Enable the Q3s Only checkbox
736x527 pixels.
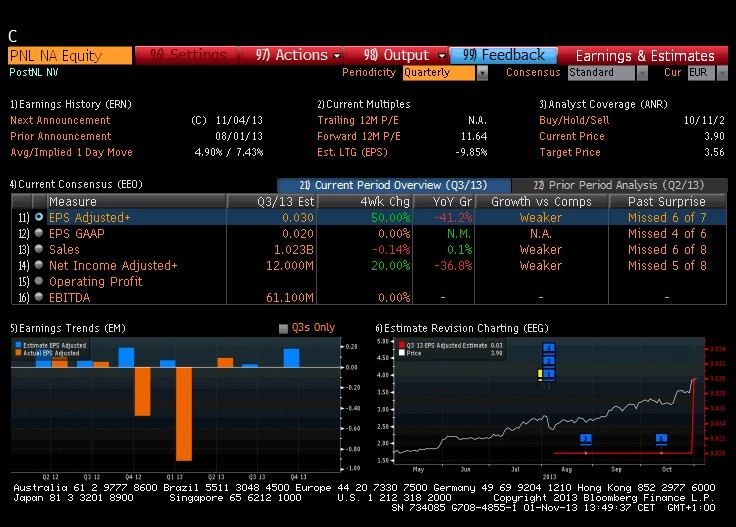click(x=283, y=328)
